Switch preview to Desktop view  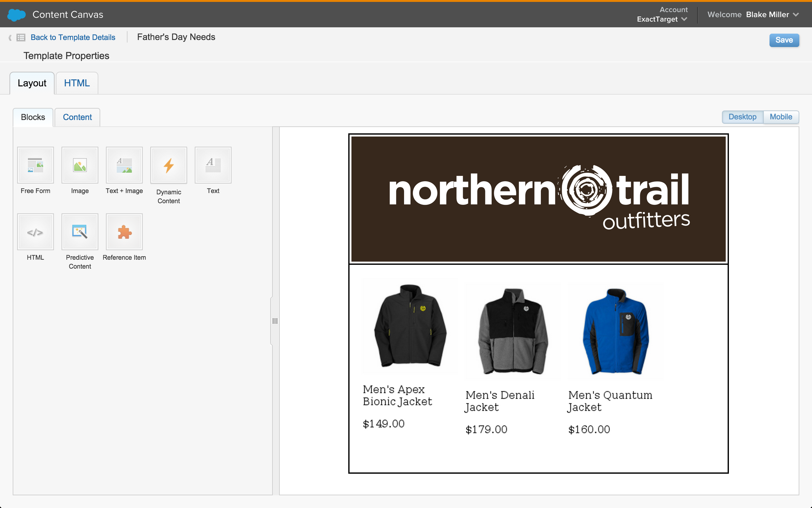[x=743, y=117]
